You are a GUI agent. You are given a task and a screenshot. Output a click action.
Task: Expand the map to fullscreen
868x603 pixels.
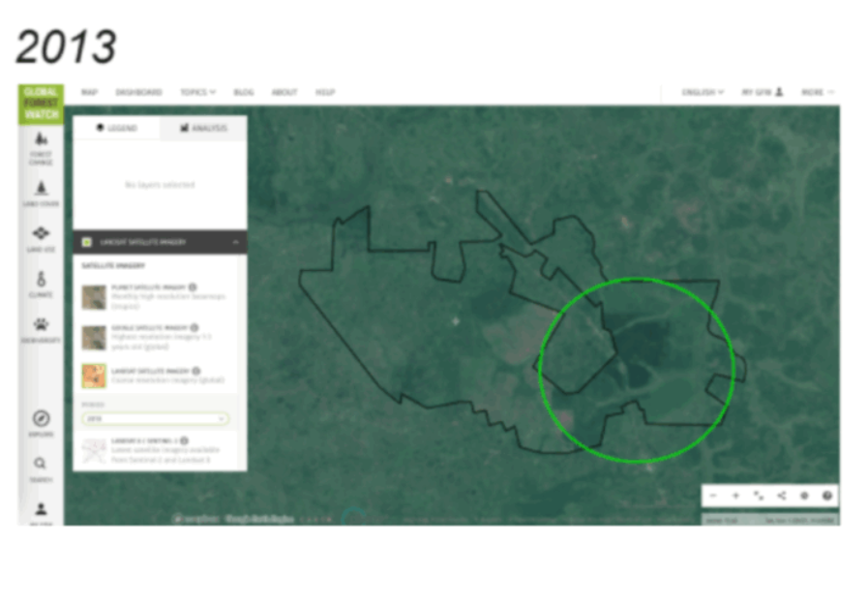click(x=759, y=496)
